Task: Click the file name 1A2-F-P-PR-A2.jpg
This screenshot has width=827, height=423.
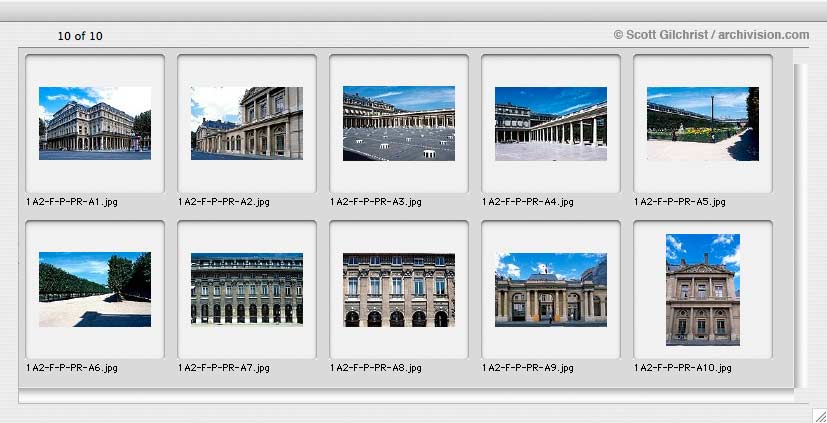Action: pyautogui.click(x=224, y=202)
